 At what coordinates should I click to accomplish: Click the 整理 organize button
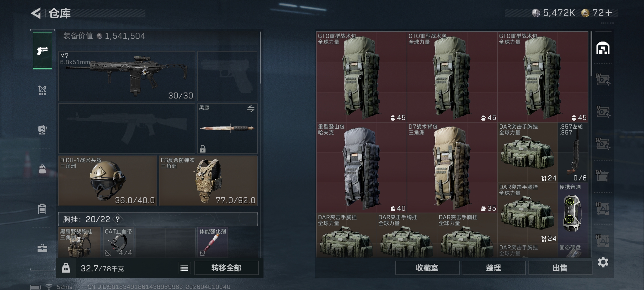click(493, 268)
